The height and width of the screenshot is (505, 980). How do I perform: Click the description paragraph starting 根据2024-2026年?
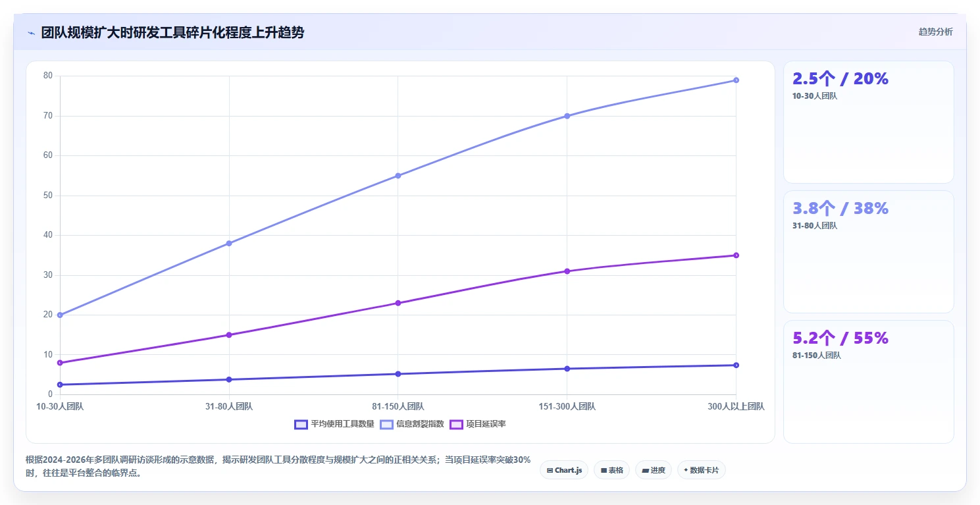(x=278, y=466)
